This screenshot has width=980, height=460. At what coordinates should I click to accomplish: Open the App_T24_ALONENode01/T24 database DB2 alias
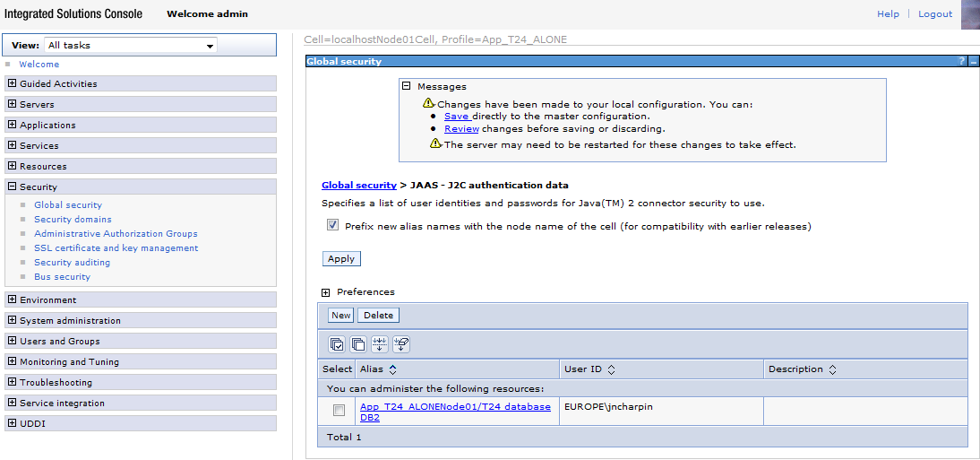pos(456,412)
